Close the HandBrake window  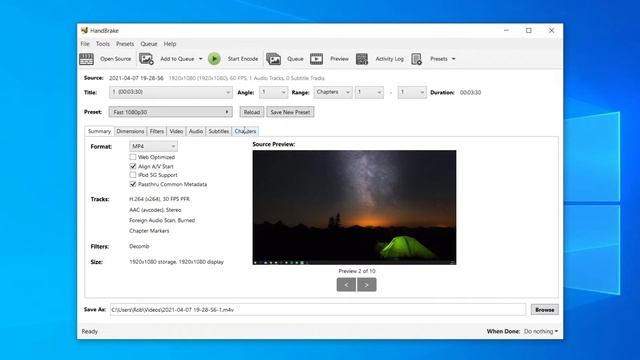[x=551, y=31]
